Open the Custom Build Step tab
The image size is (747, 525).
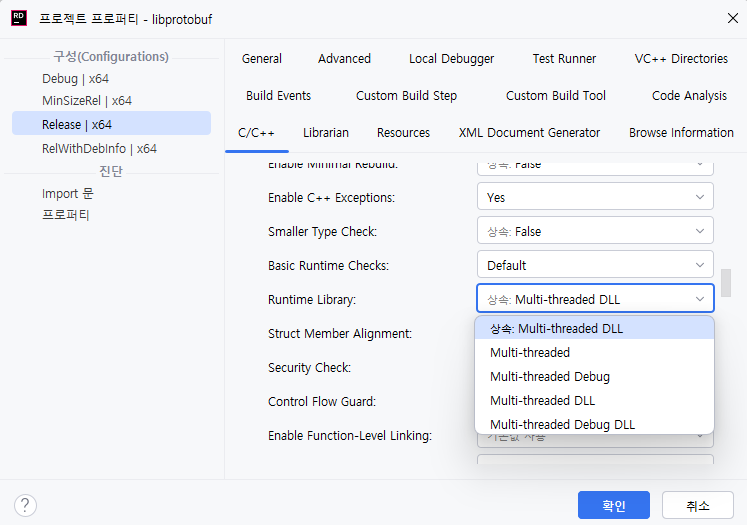point(406,96)
